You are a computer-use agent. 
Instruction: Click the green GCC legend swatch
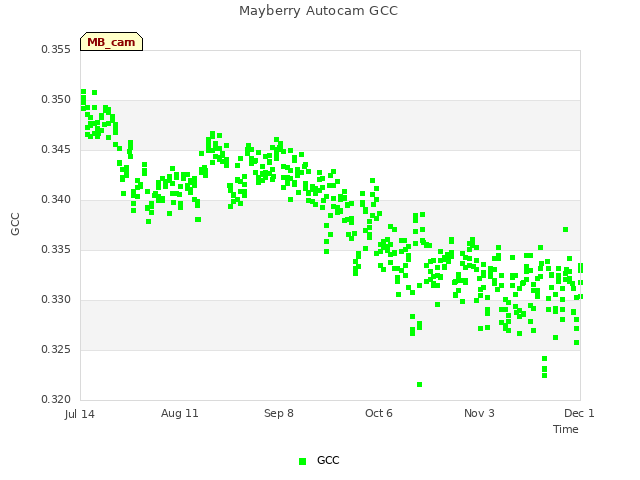click(302, 461)
